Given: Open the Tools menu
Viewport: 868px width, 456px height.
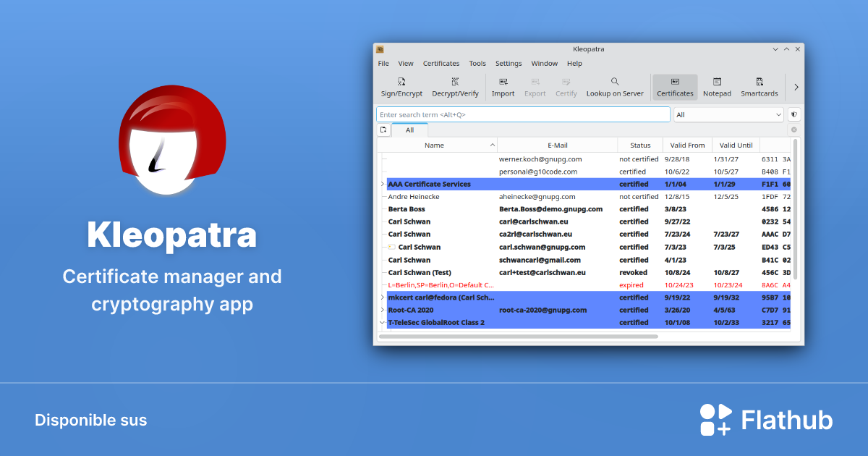Looking at the screenshot, I should (477, 63).
